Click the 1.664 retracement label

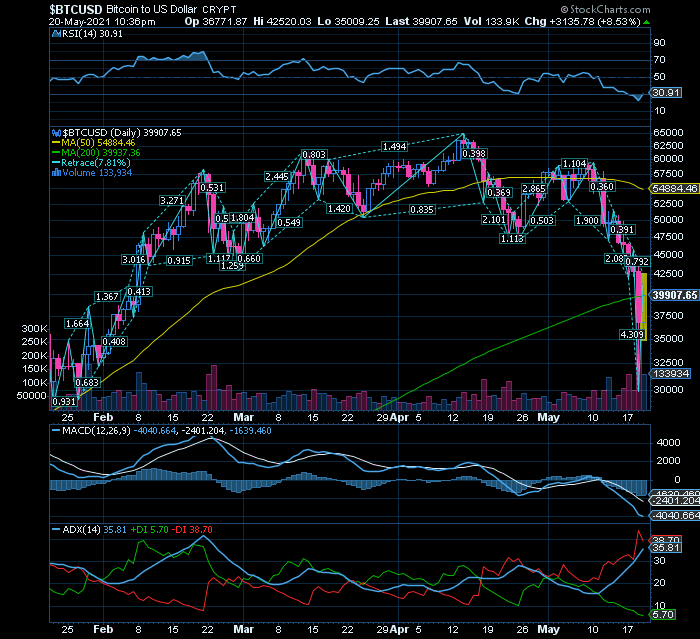pos(77,324)
